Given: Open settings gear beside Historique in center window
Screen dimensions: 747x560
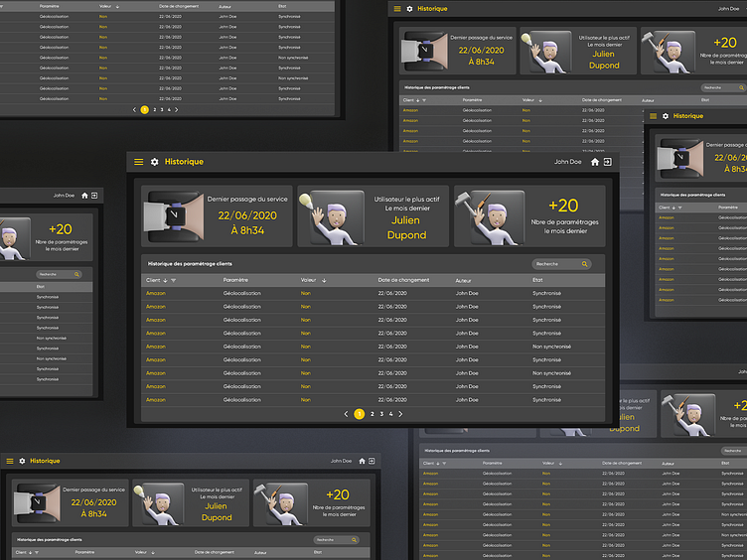Looking at the screenshot, I should 154,162.
